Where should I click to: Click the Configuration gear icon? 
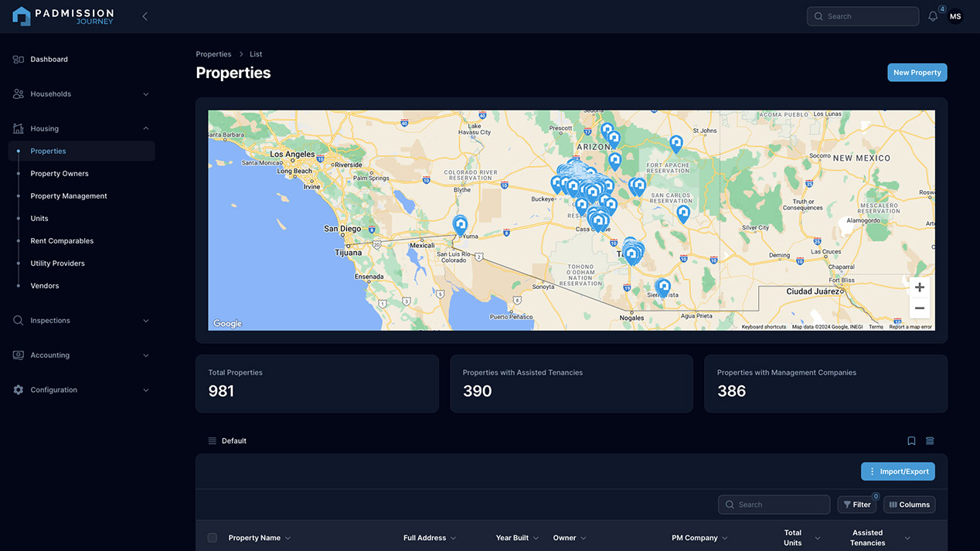pos(19,390)
